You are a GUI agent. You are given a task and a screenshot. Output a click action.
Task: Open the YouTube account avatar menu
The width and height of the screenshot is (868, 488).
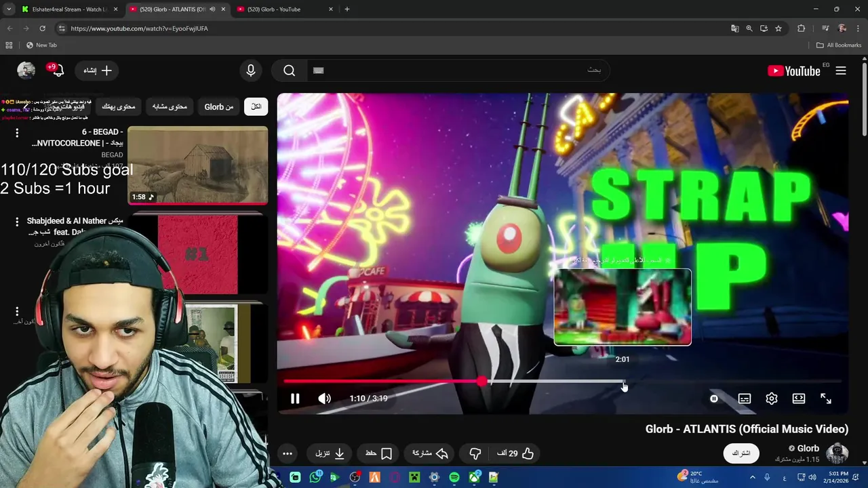click(x=26, y=70)
